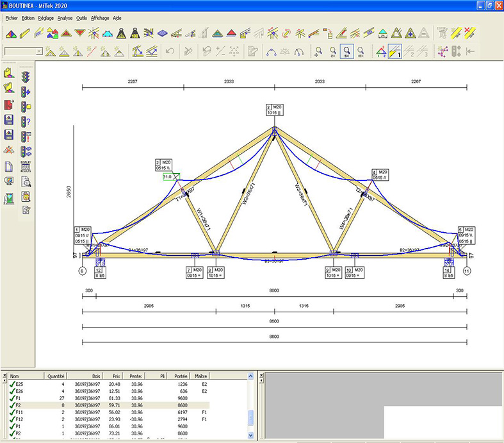504x443 pixels.
Task: Click the 2X zoom magnifier icon
Action: click(332, 51)
